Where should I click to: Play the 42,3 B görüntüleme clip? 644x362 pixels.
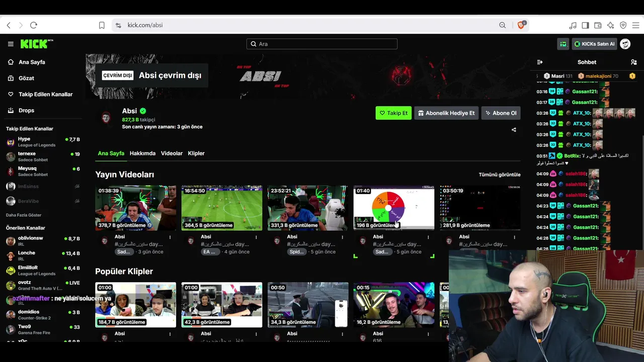pos(222,305)
